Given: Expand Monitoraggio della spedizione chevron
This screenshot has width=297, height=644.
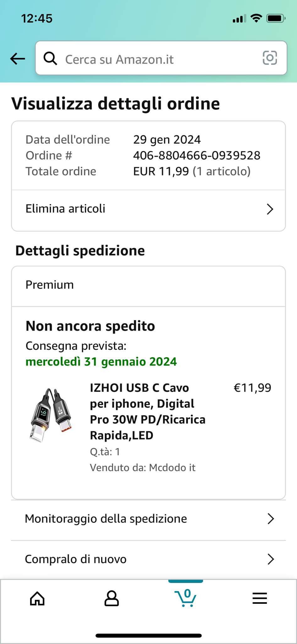Looking at the screenshot, I should click(270, 519).
